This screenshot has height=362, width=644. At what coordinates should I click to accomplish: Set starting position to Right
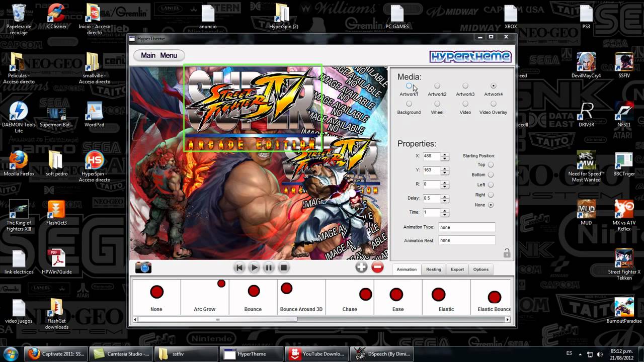click(491, 195)
